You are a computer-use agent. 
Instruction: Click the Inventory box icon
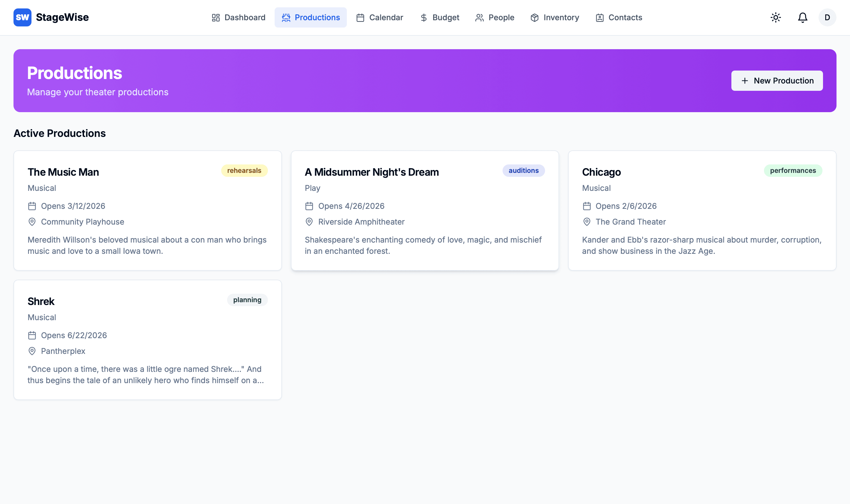coord(535,18)
